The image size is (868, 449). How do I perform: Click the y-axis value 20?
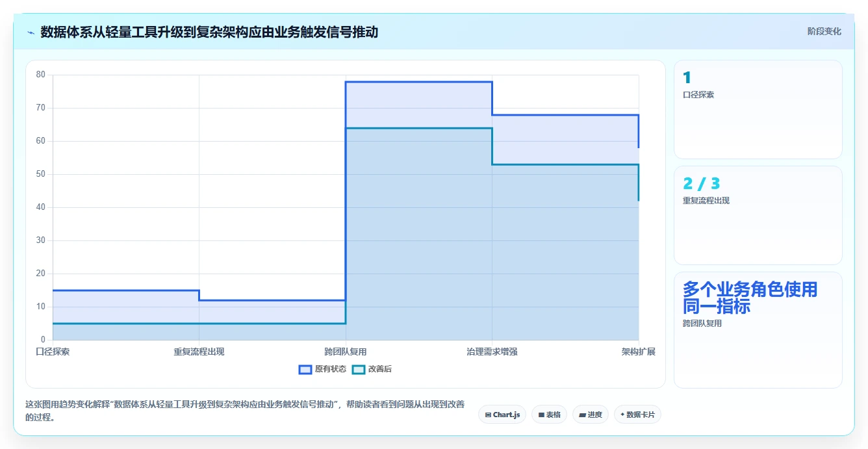coord(41,274)
